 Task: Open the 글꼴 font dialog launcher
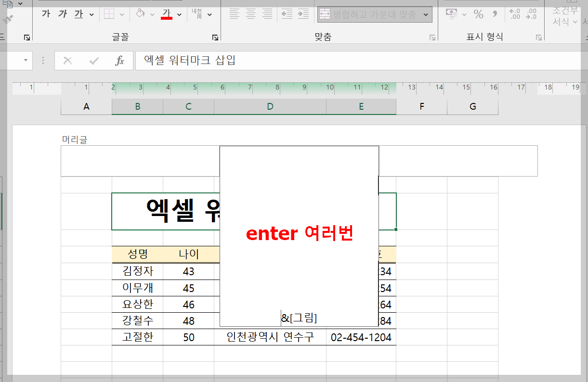tap(215, 37)
